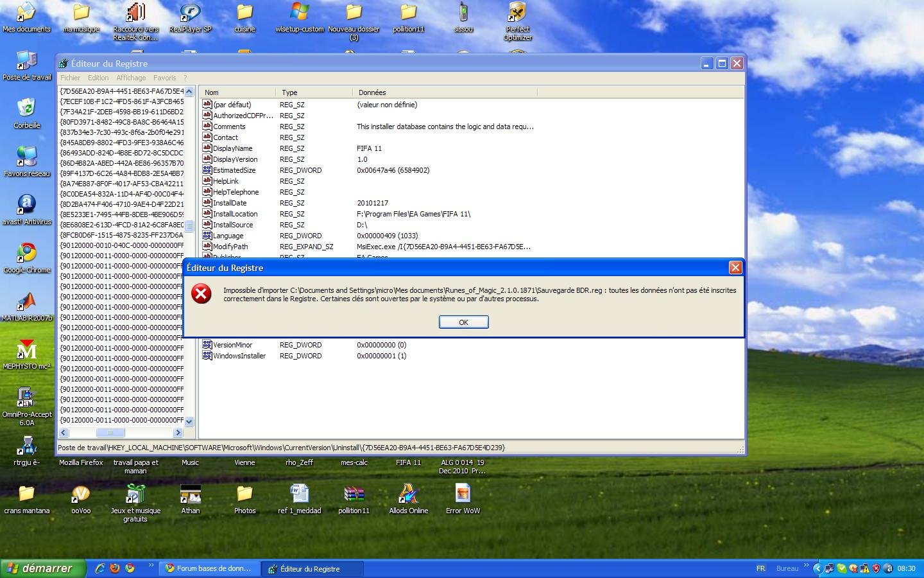
Task: Launch MEPHYSTO mc² from the desktop
Action: (27, 351)
